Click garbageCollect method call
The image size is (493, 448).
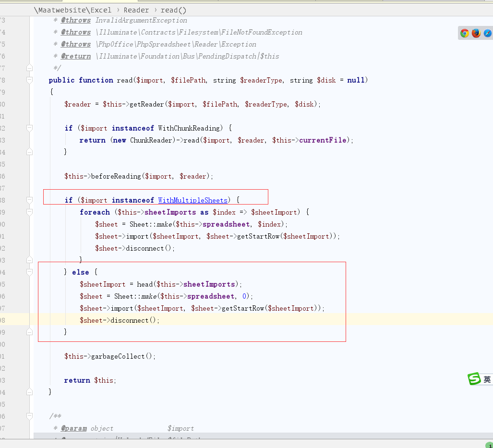[x=118, y=356]
